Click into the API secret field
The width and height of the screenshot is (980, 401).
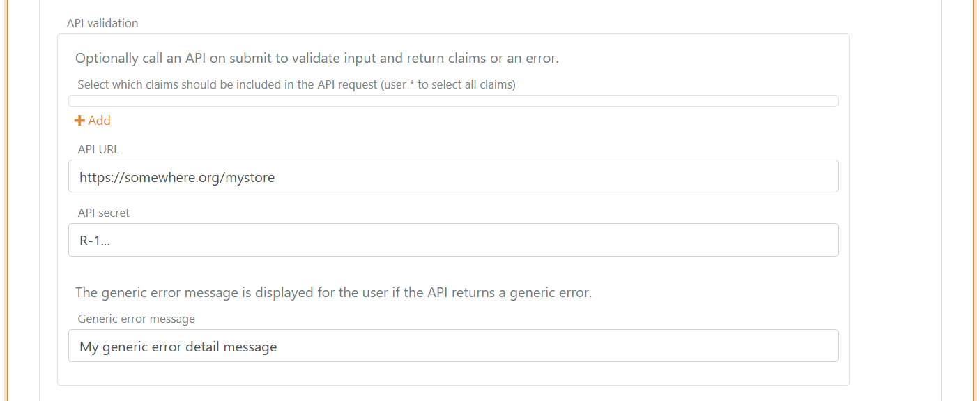click(453, 240)
